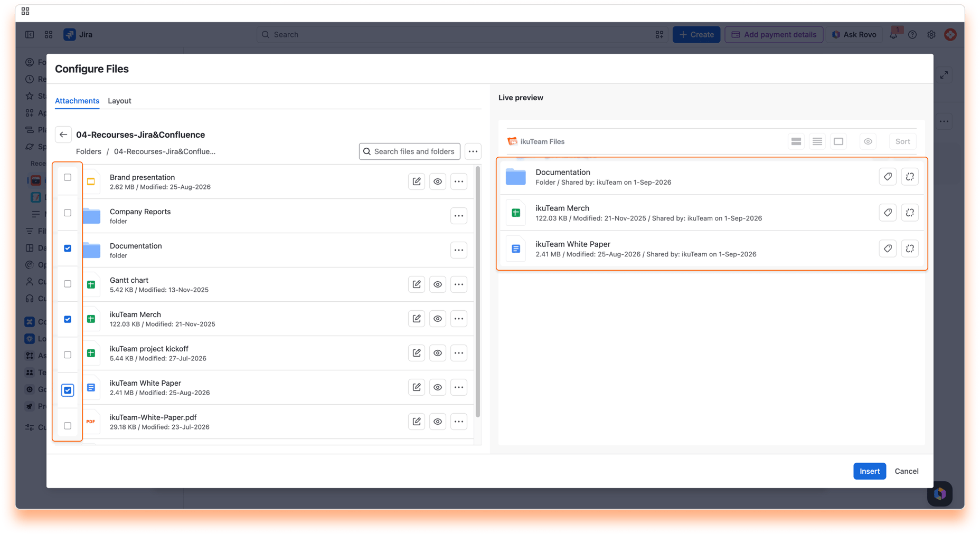Click the Folders breadcrumb link
The height and width of the screenshot is (535, 980).
coord(88,151)
